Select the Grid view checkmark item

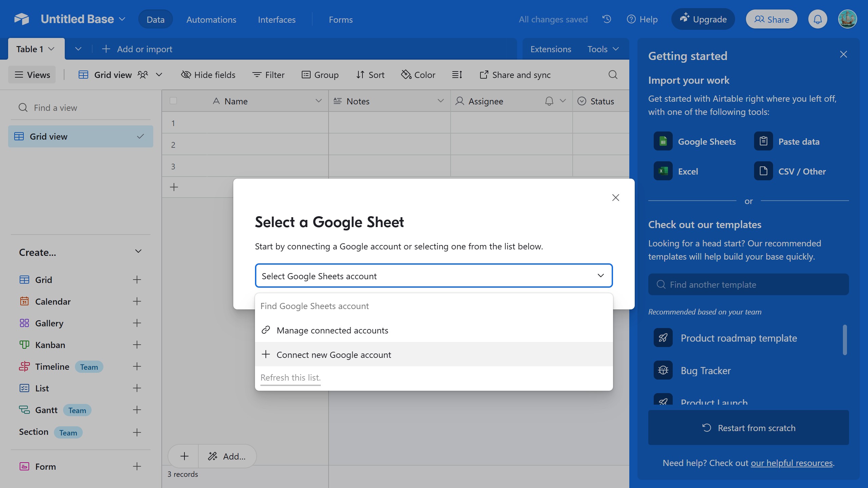click(81, 136)
